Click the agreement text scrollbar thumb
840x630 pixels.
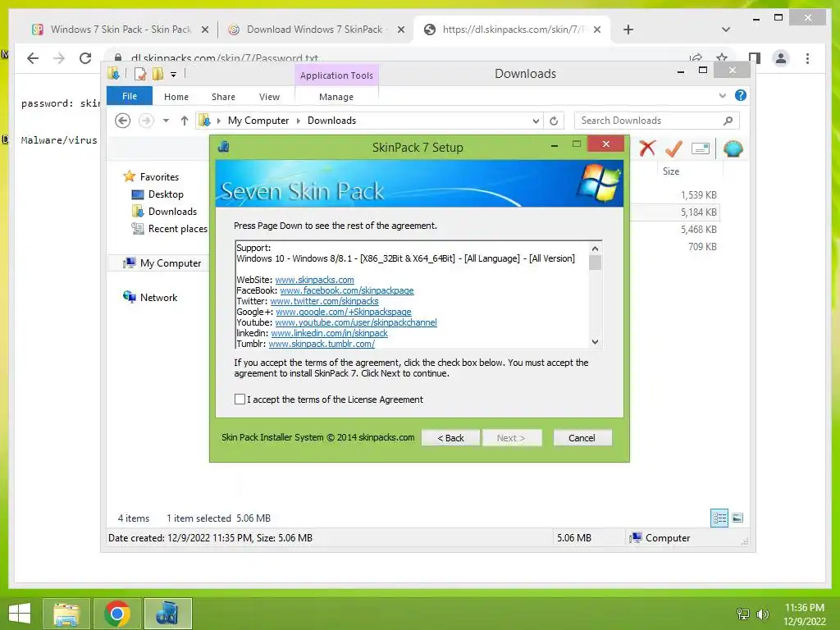[x=595, y=262]
